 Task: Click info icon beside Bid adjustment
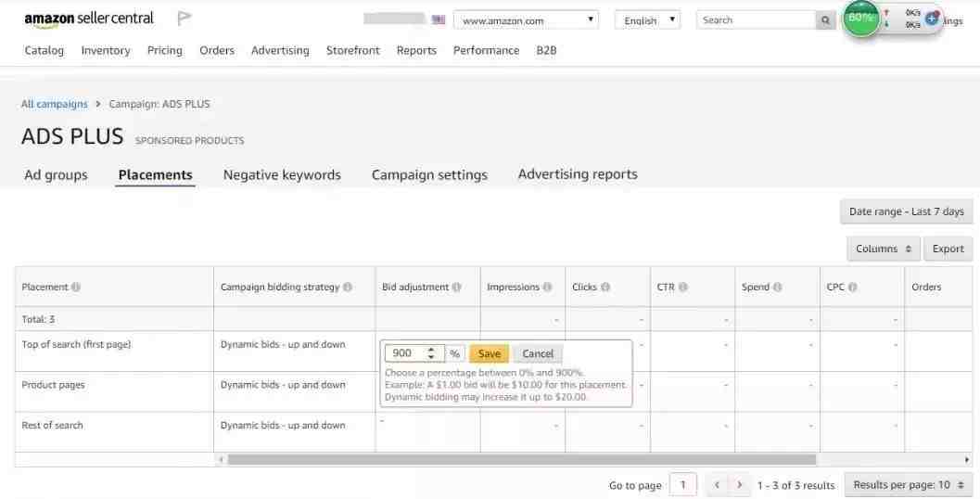456,287
